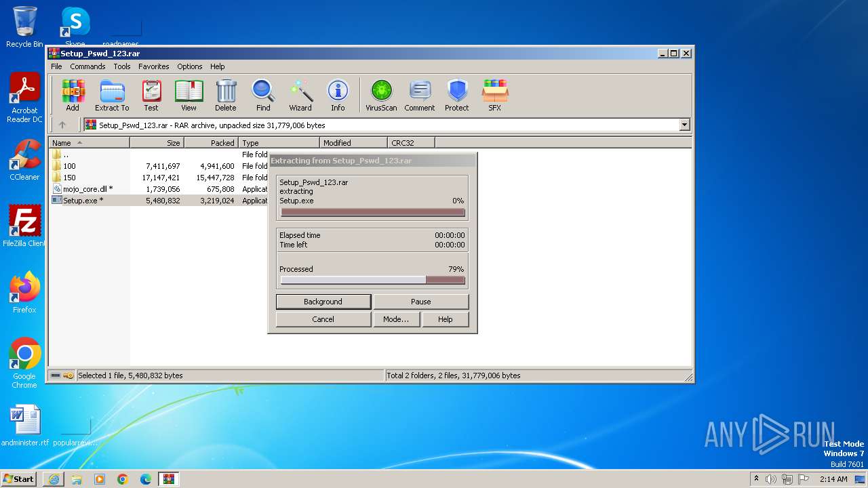Open the Options menu
The height and width of the screenshot is (488, 868).
(x=190, y=66)
